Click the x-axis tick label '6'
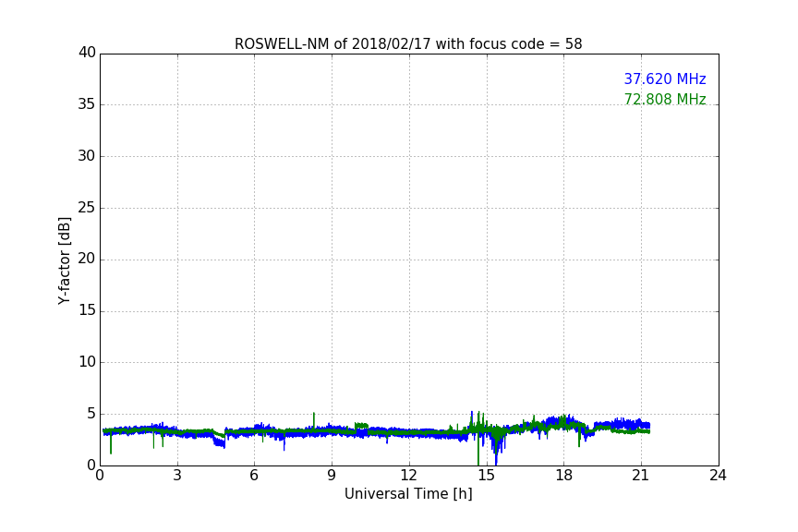798x532 pixels. click(x=254, y=476)
